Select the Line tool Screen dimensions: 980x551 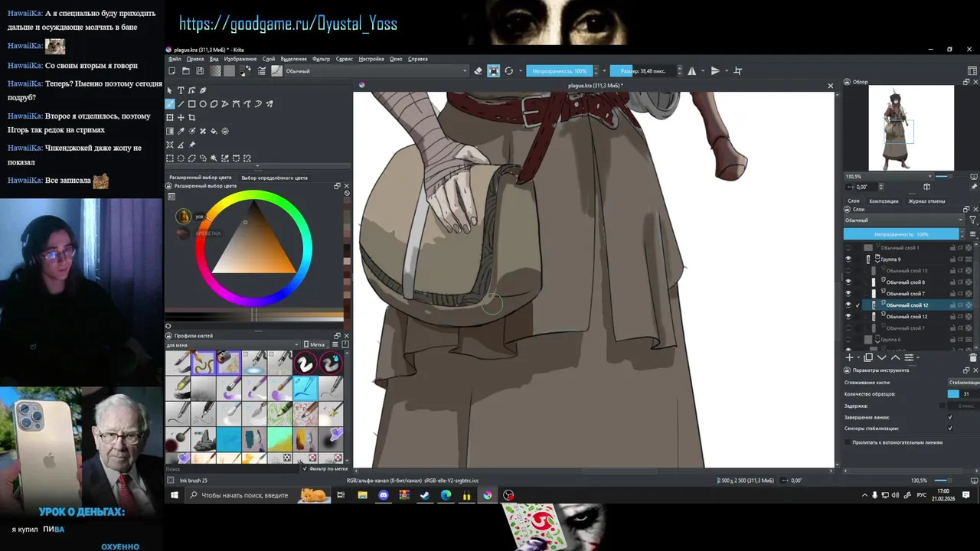pyautogui.click(x=181, y=104)
